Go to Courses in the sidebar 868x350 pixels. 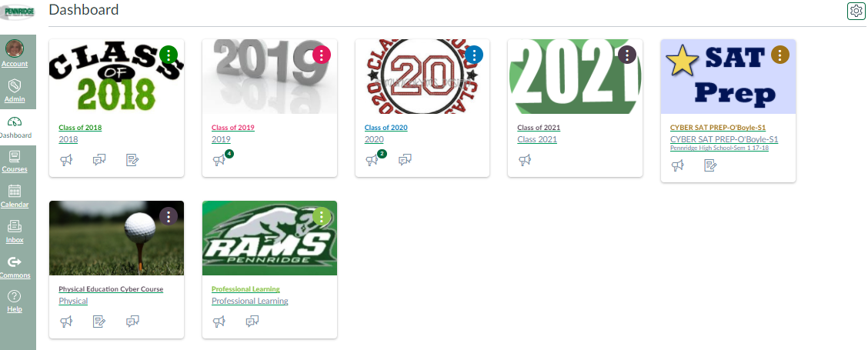pos(15,162)
